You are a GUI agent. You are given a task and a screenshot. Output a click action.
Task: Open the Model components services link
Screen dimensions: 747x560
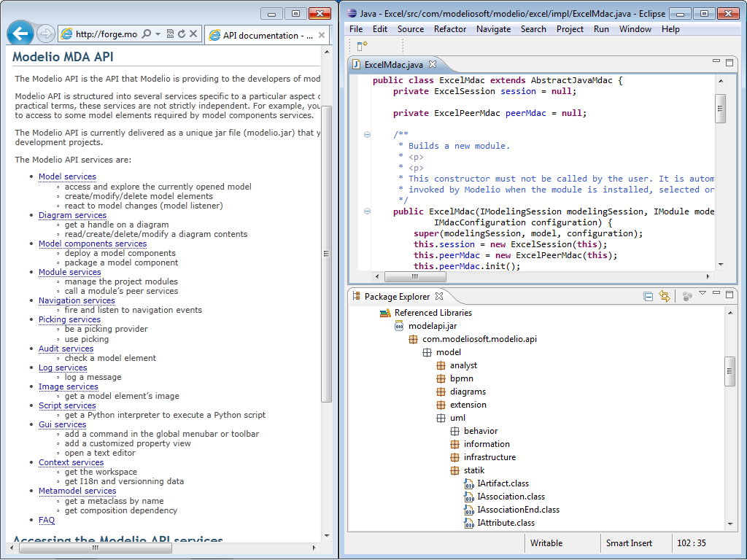click(x=93, y=244)
